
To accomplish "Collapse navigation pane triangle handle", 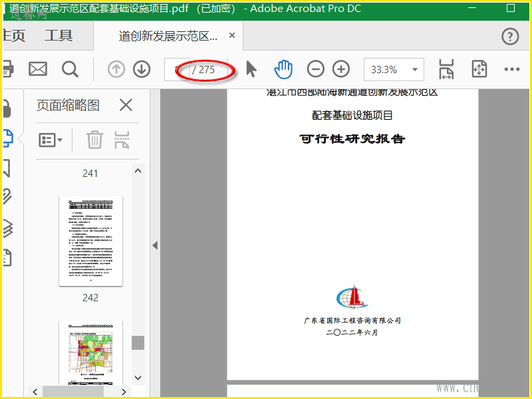I will (155, 245).
